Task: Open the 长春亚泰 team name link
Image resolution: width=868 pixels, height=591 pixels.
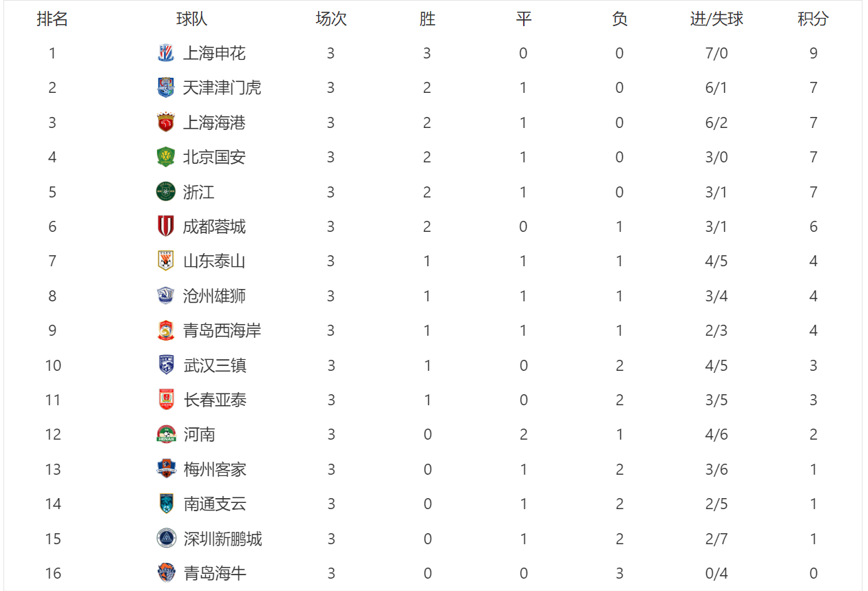Action: coord(215,400)
